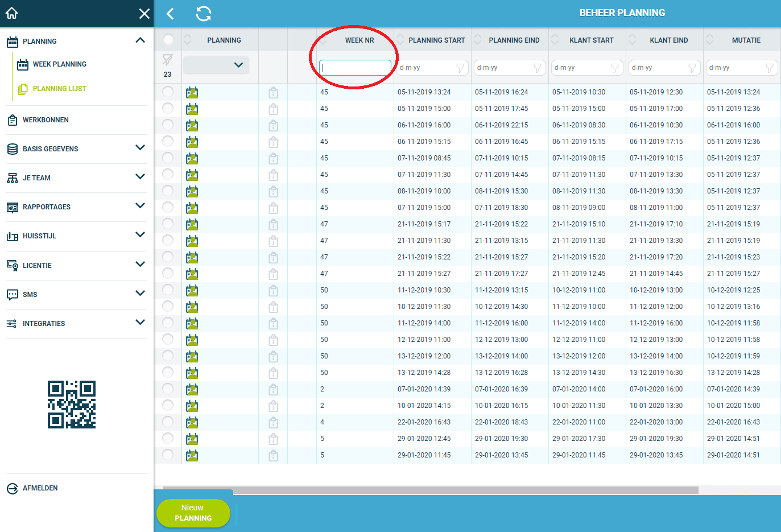This screenshot has width=781, height=532.
Task: Click the funnel icon in Klant Eind filter
Action: pyautogui.click(x=692, y=68)
